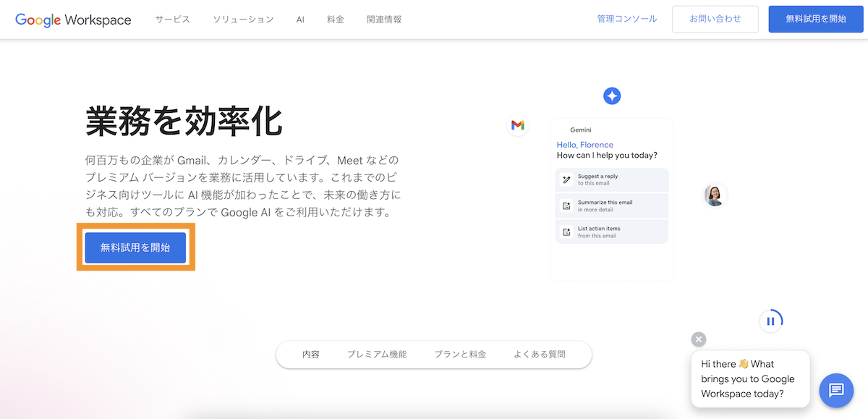Open the サービス menu
This screenshot has height=419, width=868.
point(172,20)
